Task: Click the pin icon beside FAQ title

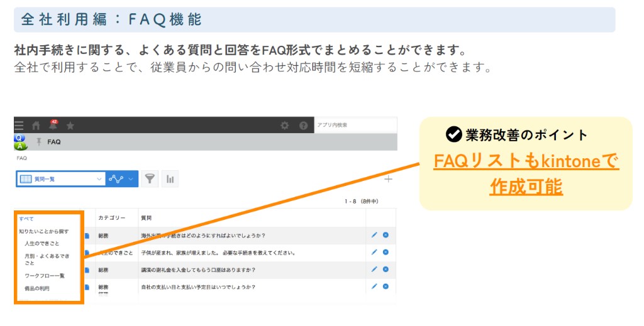Action: [x=39, y=142]
